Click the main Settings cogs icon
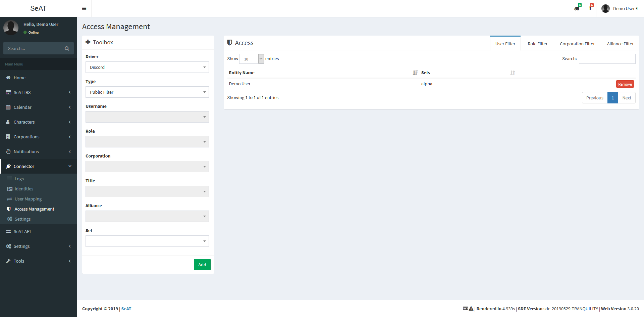The width and height of the screenshot is (644, 317). coord(8,246)
